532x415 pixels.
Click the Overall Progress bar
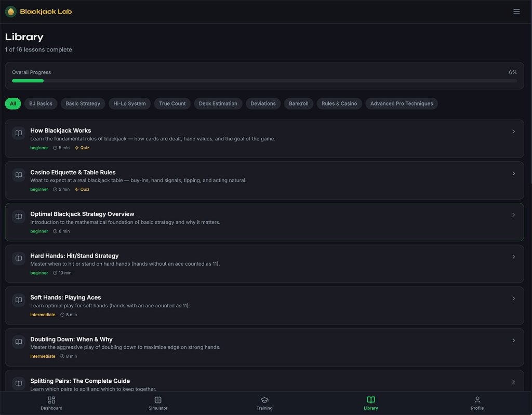tap(264, 81)
